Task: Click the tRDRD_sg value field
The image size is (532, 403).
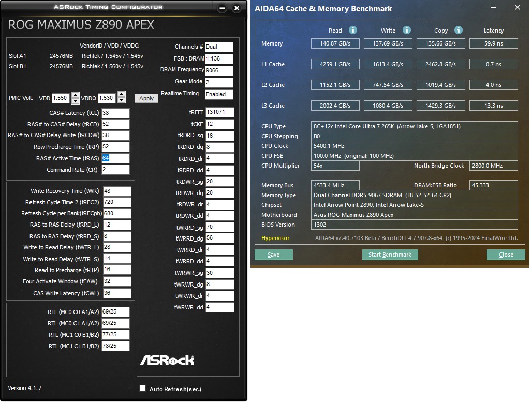Action: tap(220, 136)
